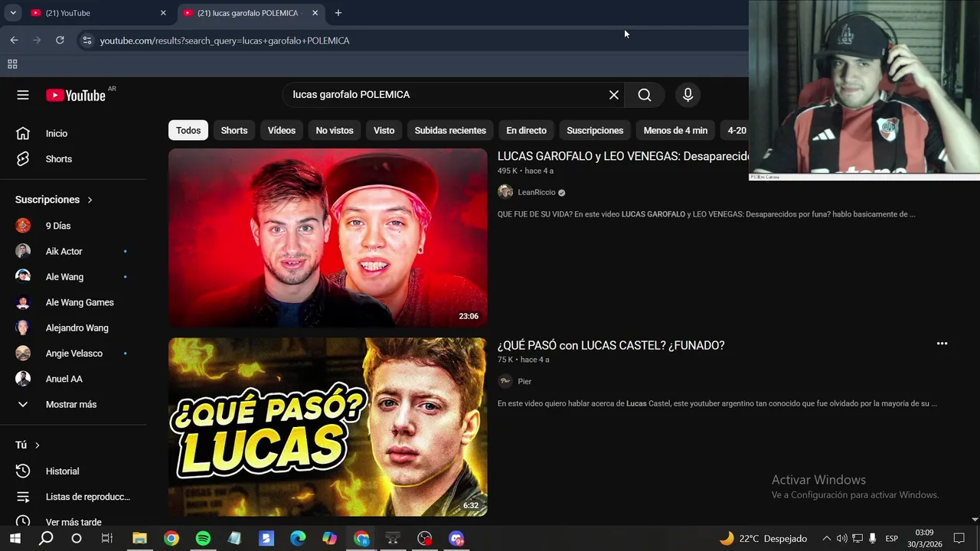Open the Windows notification center
Screen dimensions: 980x551
pos(959,539)
